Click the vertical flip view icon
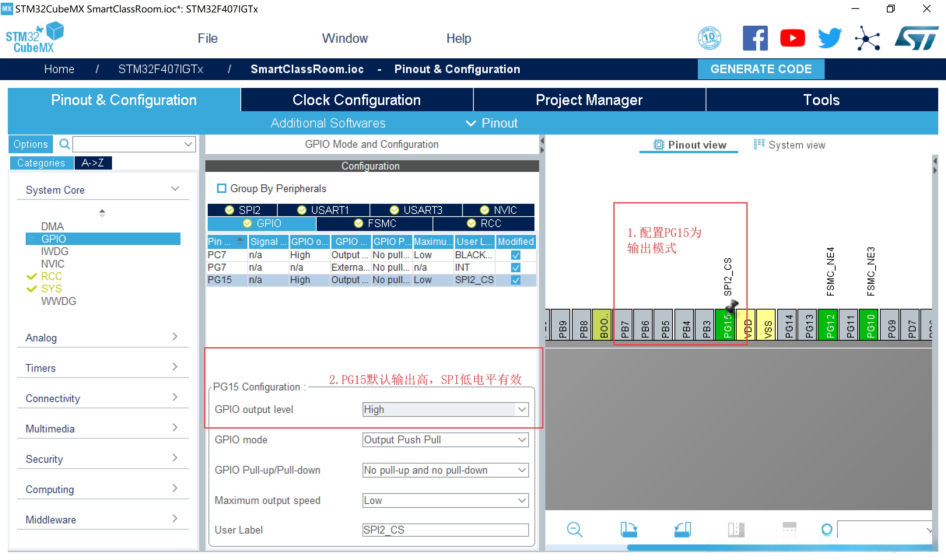 click(x=736, y=530)
